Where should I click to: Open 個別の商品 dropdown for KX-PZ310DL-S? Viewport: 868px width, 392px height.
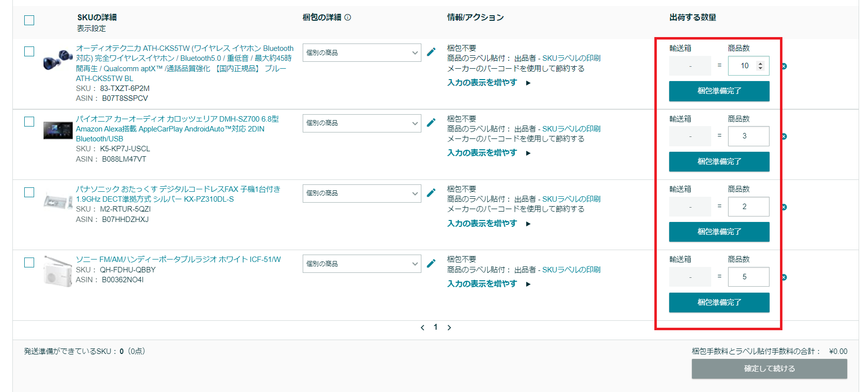[362, 193]
